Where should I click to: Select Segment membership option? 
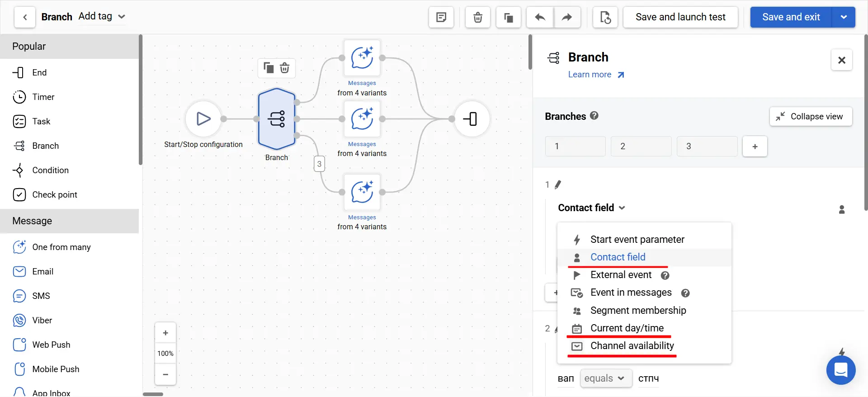coord(638,311)
